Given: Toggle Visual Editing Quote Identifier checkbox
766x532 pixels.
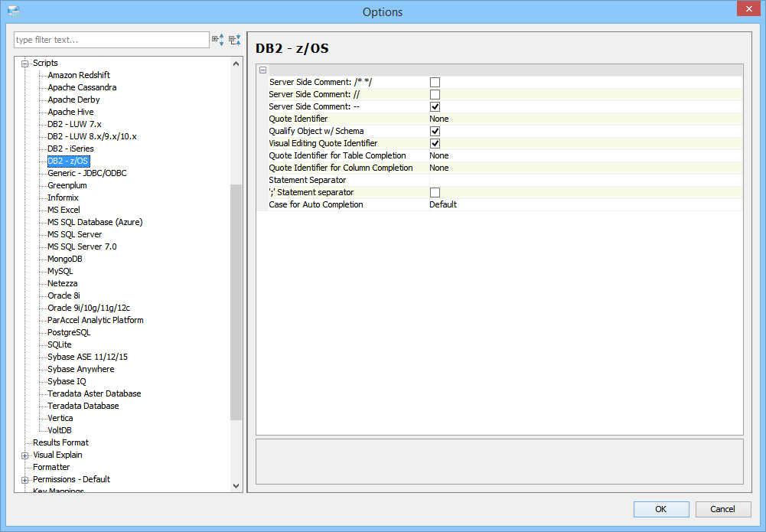Looking at the screenshot, I should point(435,143).
